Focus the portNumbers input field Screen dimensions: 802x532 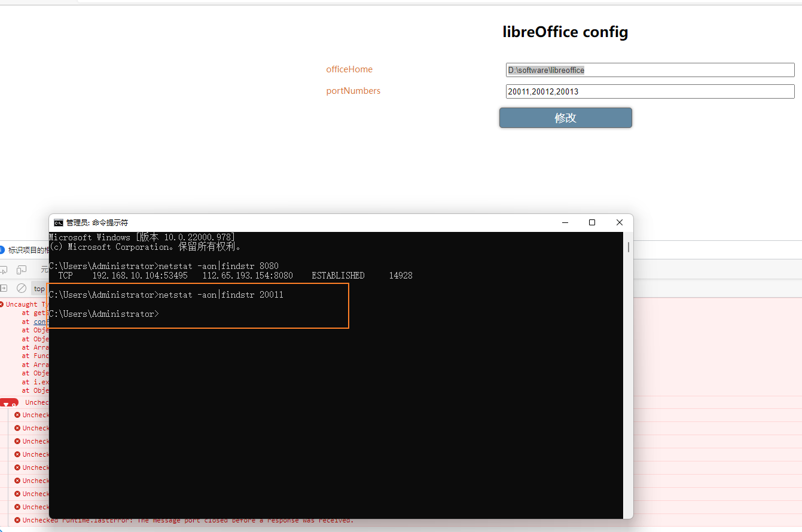[650, 91]
